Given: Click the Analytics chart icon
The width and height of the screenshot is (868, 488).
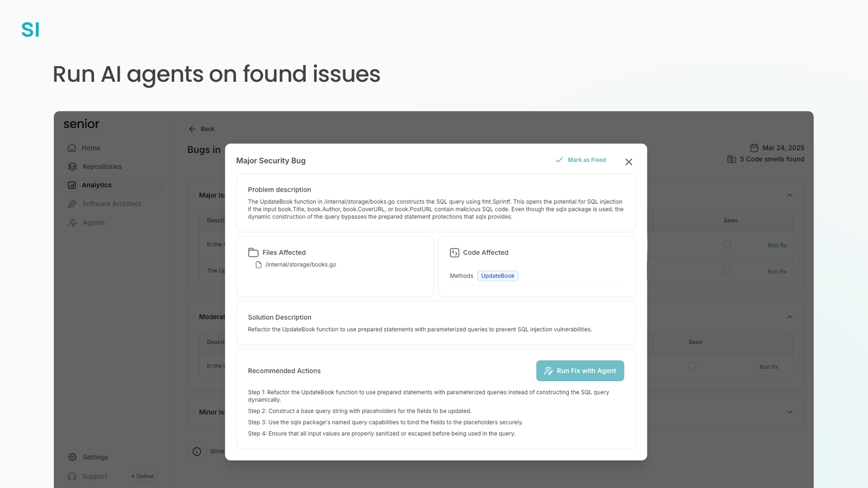Looking at the screenshot, I should [72, 185].
